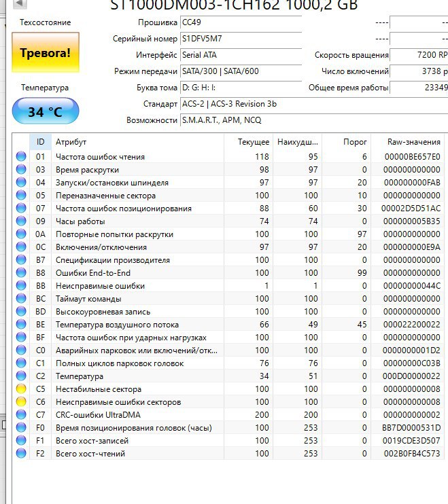This screenshot has width=448, height=504.
Task: Select the row Нестабильные сектора
Action: [x=228, y=389]
